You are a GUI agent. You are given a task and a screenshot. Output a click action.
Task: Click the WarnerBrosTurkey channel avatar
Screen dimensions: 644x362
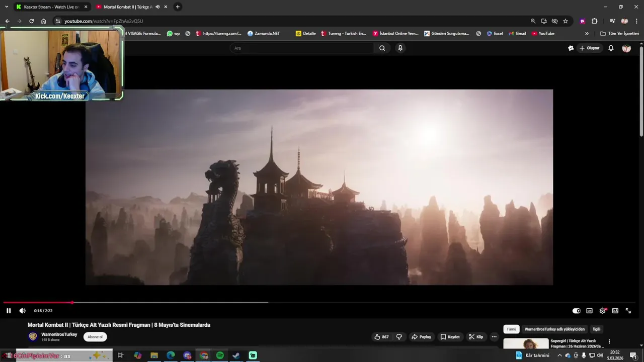coord(33,337)
